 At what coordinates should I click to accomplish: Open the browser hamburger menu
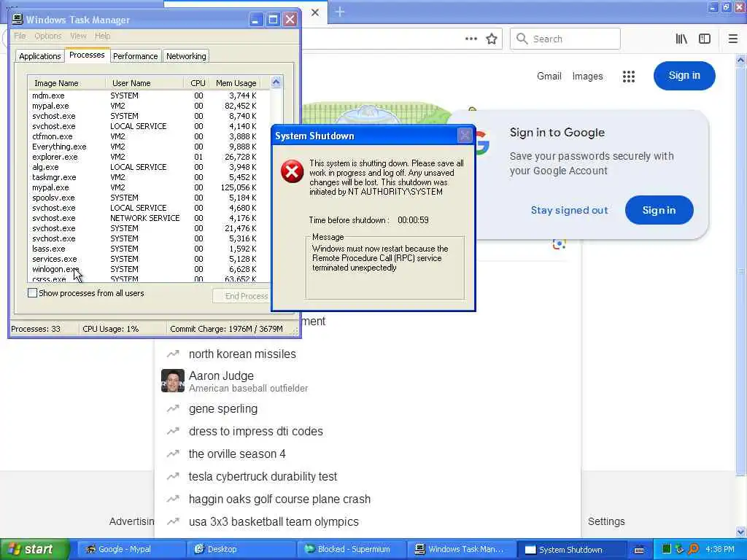[x=732, y=39]
